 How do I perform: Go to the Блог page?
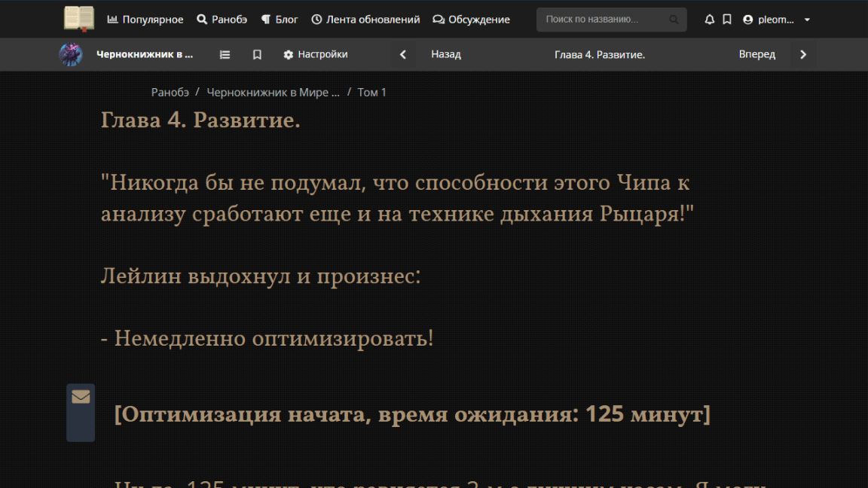click(x=280, y=20)
